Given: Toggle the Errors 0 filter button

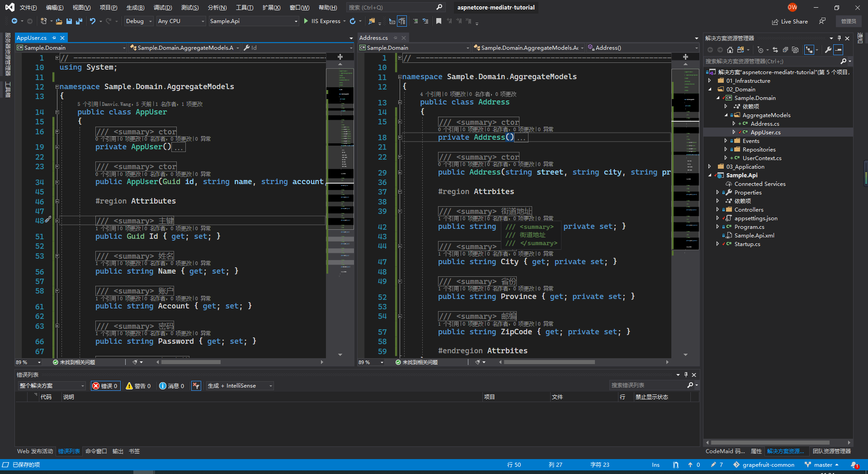Looking at the screenshot, I should pyautogui.click(x=105, y=386).
